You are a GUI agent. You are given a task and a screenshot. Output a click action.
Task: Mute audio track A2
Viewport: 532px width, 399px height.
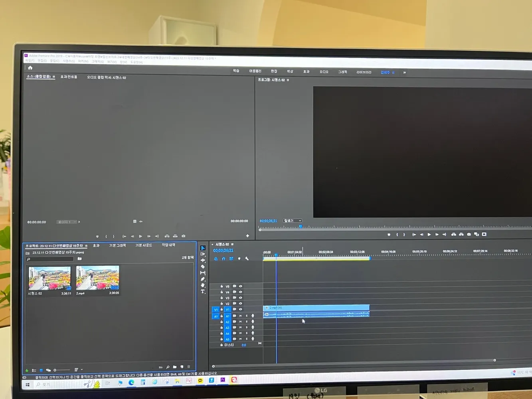tap(240, 322)
